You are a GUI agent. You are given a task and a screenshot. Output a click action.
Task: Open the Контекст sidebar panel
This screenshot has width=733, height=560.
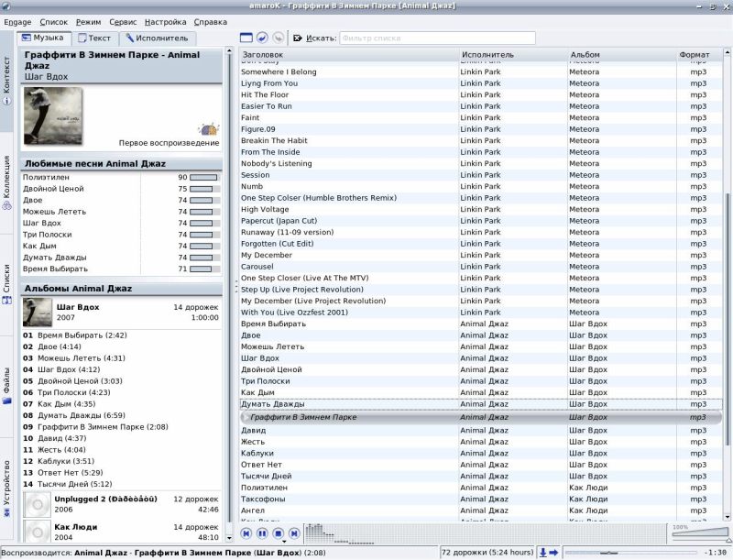(6, 81)
